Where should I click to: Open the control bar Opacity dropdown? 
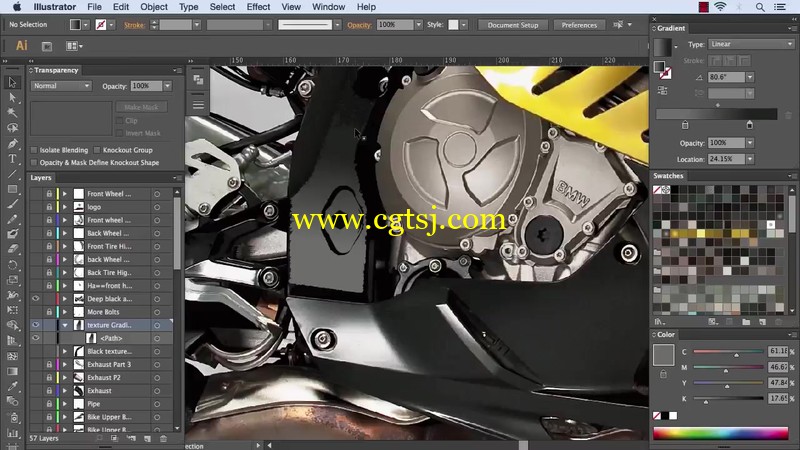point(418,24)
